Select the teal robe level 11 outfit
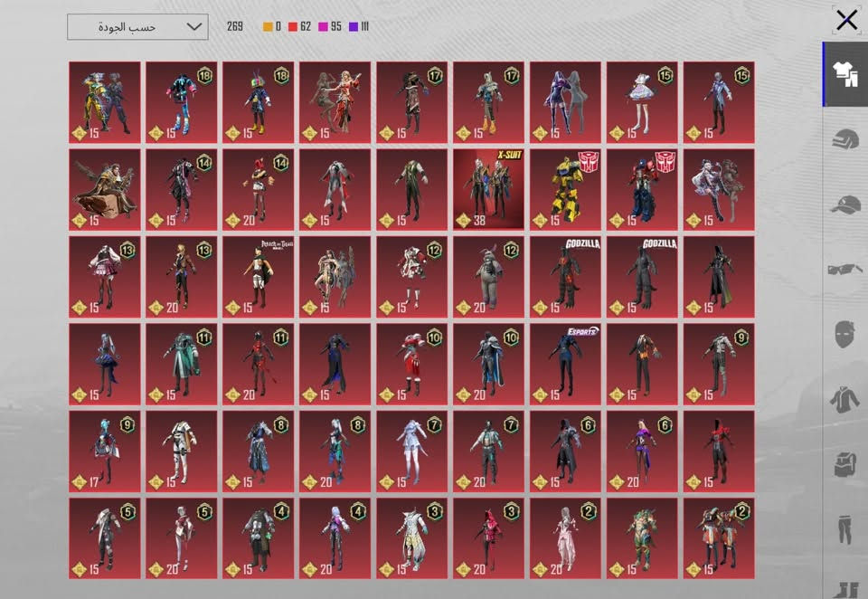 pyautogui.click(x=182, y=364)
